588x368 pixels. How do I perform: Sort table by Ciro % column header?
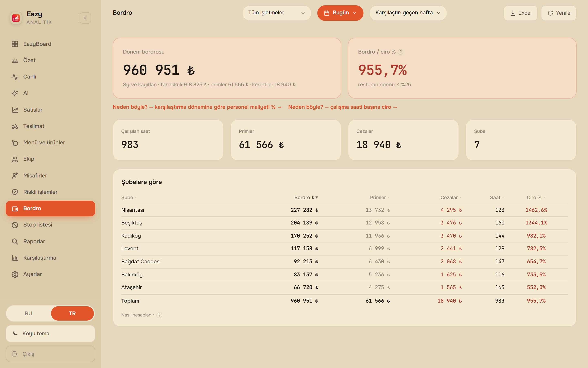click(x=536, y=197)
